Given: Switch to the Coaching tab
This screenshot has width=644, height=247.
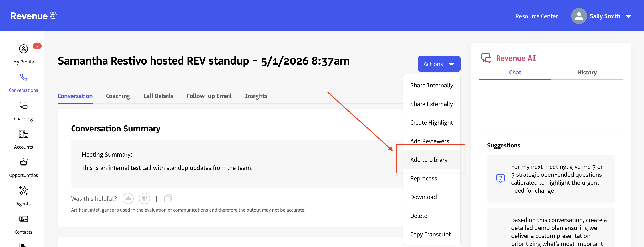Looking at the screenshot, I should (118, 96).
